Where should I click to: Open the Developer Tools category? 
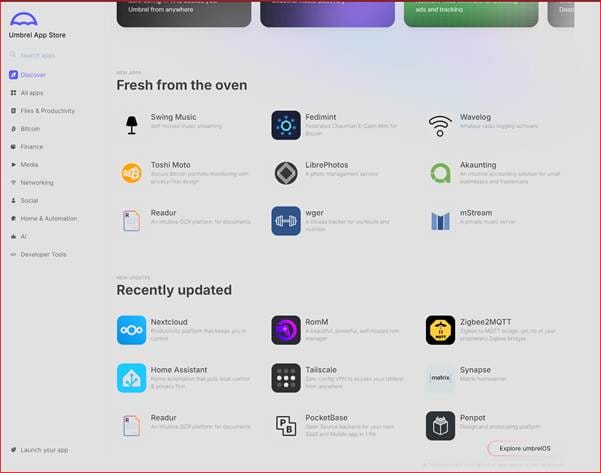click(x=38, y=254)
